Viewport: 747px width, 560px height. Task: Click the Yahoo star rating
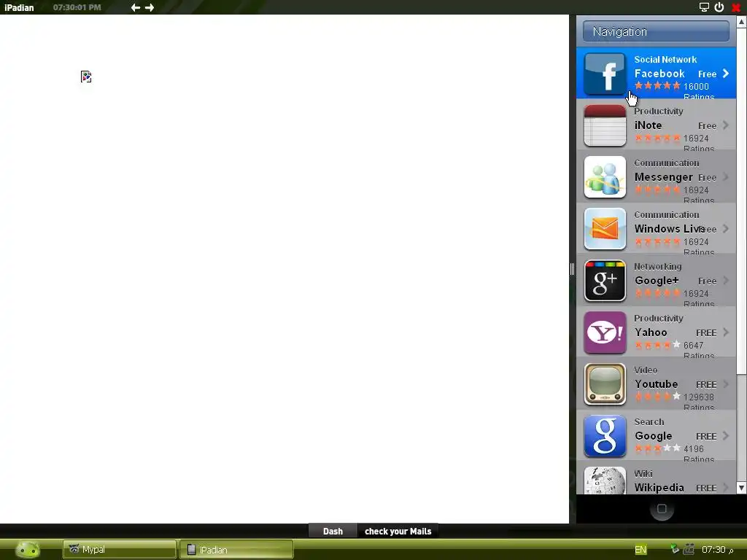coord(657,345)
